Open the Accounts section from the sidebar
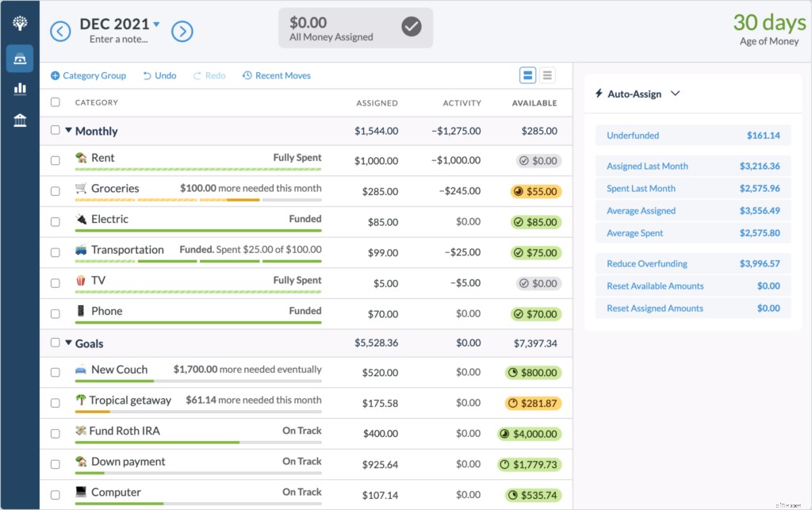This screenshot has height=510, width=812. click(x=20, y=121)
